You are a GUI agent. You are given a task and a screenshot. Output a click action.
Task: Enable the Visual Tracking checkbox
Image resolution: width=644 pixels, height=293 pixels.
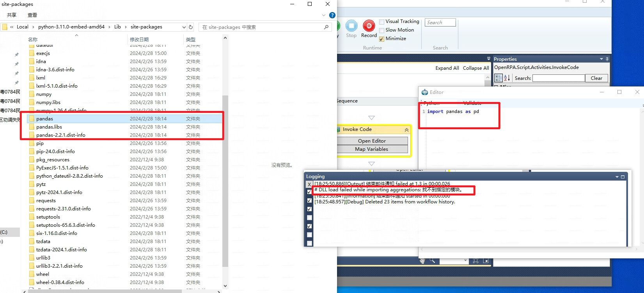click(x=382, y=22)
